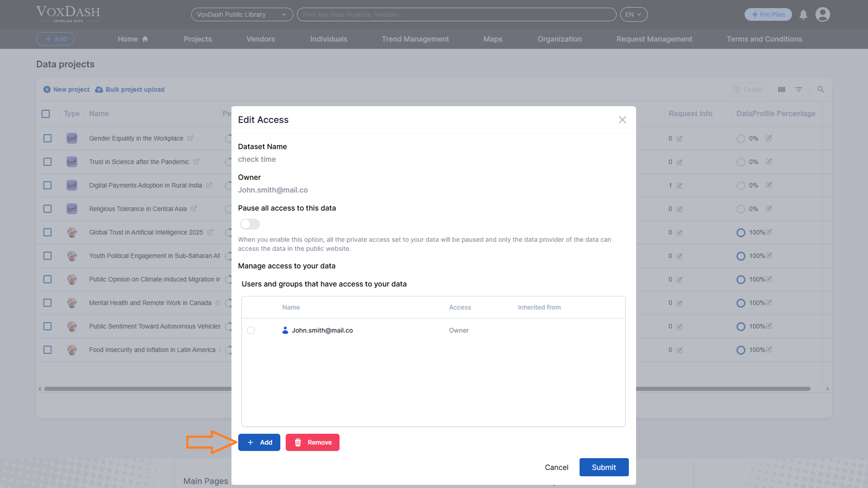Select the Religious Tolerance in Central Asia checkbox
Image resolution: width=868 pixels, height=488 pixels.
pyautogui.click(x=47, y=209)
